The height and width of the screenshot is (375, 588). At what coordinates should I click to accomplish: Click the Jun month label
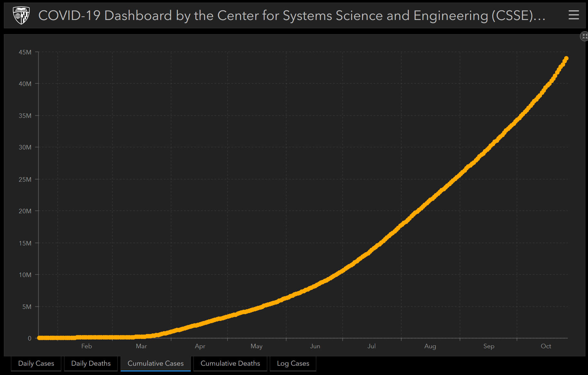[x=315, y=346]
